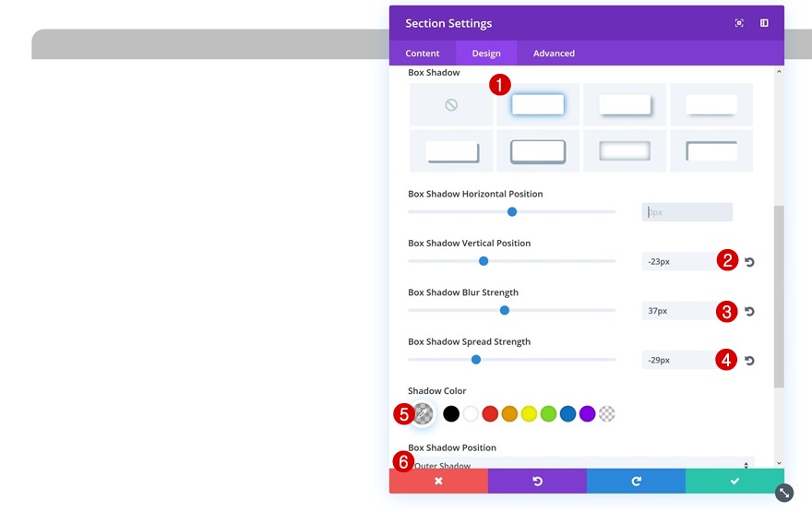Choose the top-left inner edge shadow preset
The height and width of the screenshot is (512, 812).
click(x=711, y=151)
